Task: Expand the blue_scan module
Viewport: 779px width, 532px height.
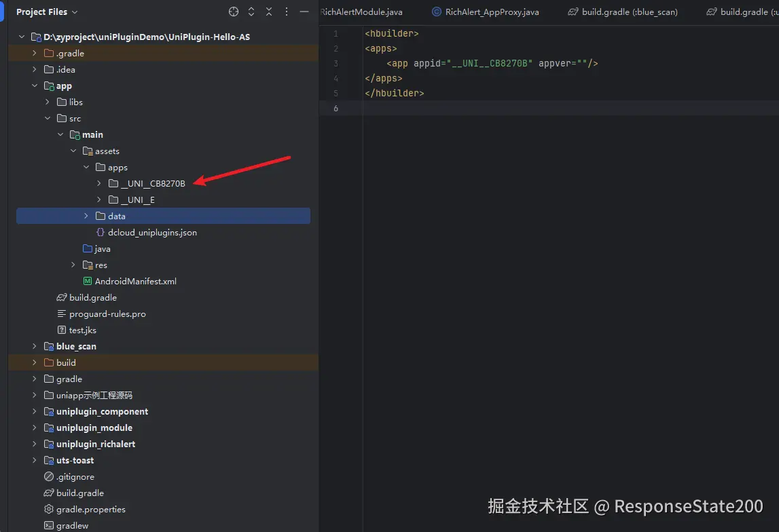Action: pos(34,346)
